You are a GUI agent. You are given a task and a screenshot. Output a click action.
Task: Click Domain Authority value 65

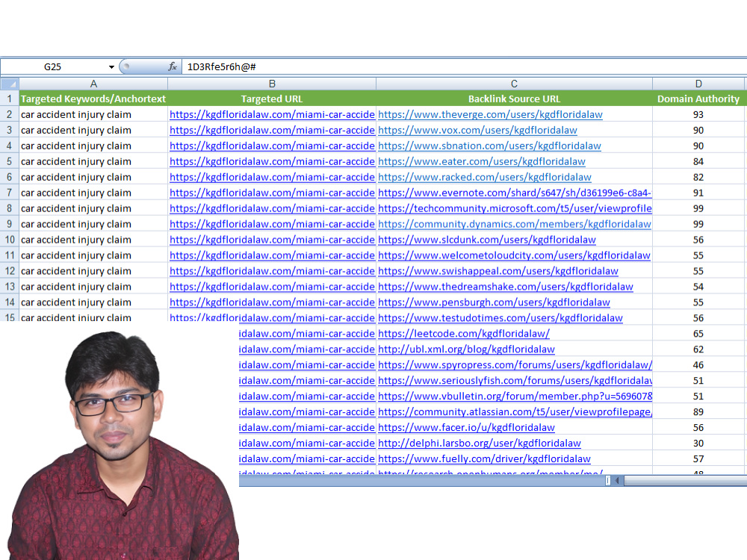(698, 334)
